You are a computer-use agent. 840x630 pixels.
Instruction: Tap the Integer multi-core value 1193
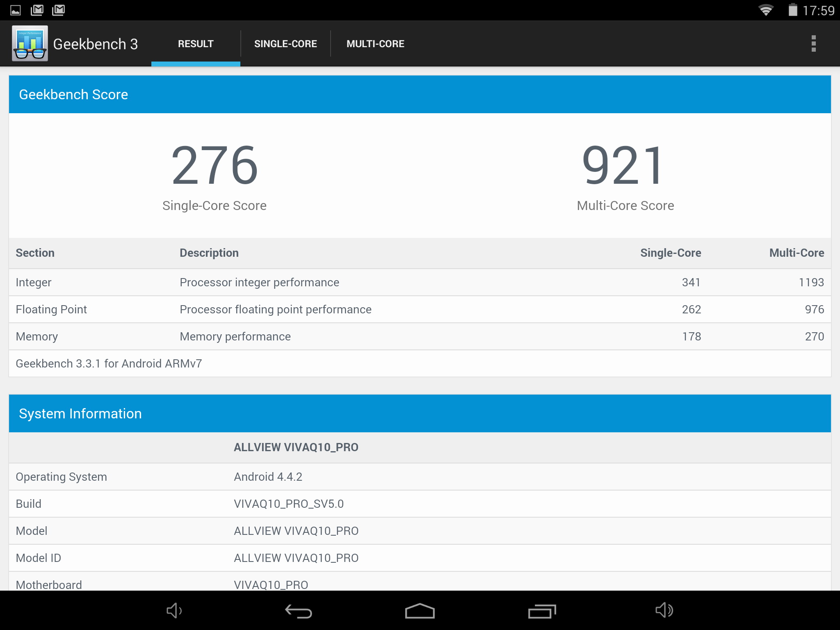(811, 283)
